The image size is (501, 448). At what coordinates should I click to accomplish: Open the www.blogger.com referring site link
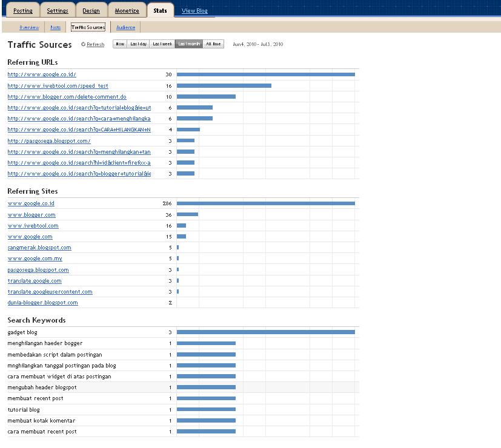click(32, 214)
